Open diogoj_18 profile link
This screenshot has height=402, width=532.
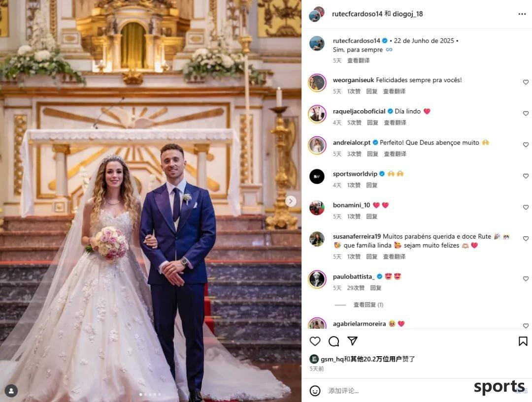tap(407, 14)
